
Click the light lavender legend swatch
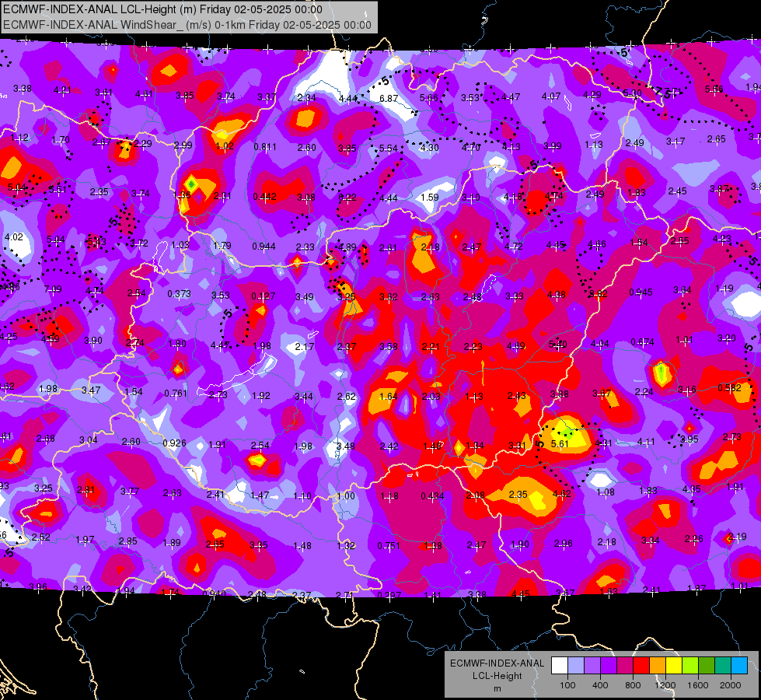pos(576,666)
